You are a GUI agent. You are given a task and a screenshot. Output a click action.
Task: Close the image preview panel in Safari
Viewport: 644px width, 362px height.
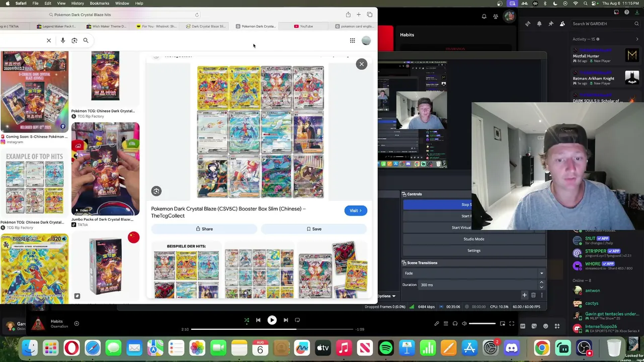click(x=361, y=64)
